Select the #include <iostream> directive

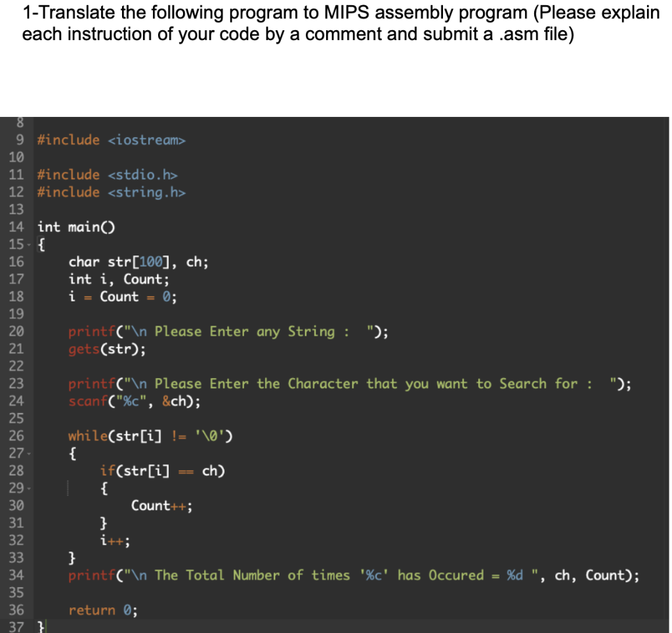pyautogui.click(x=112, y=139)
